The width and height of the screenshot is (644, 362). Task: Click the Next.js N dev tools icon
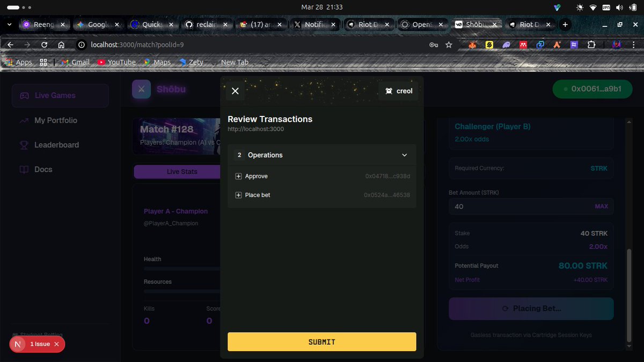click(x=18, y=344)
